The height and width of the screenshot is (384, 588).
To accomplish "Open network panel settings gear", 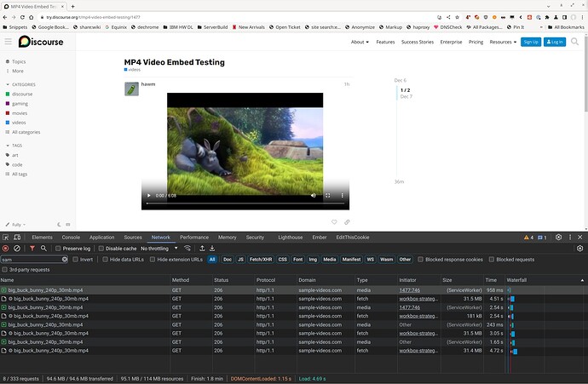I will 579,249.
